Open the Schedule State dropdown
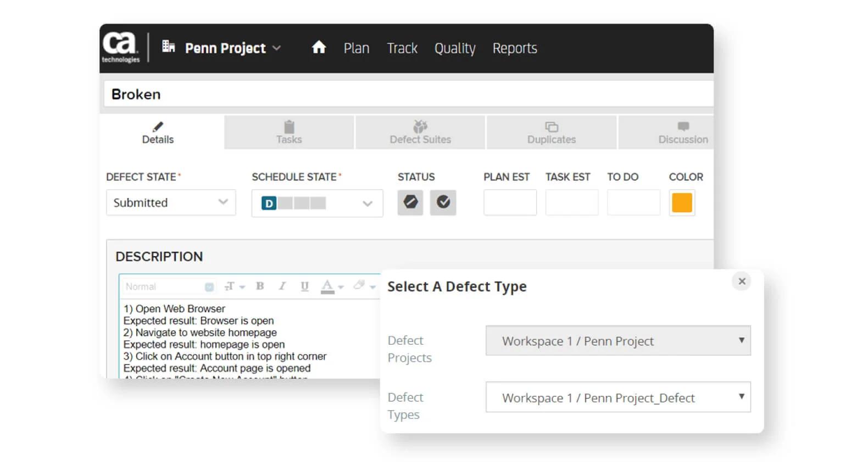 (317, 203)
